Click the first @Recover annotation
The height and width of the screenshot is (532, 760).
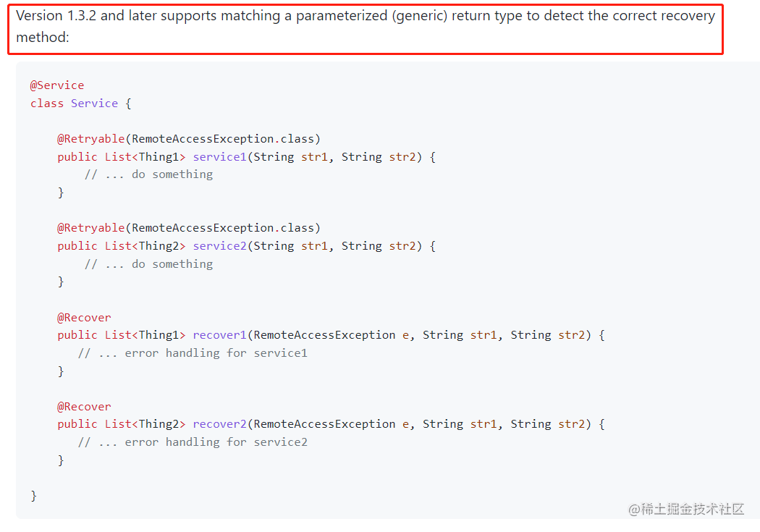[84, 318]
